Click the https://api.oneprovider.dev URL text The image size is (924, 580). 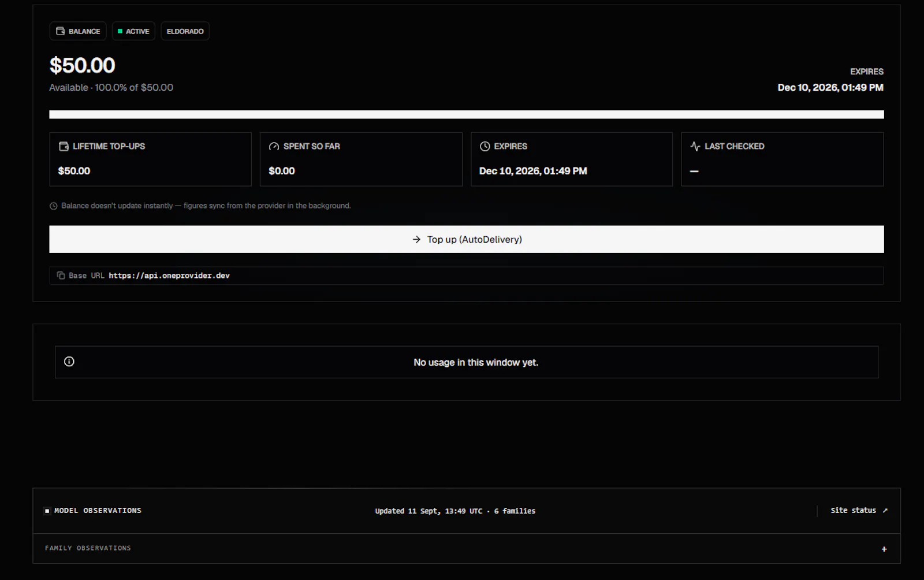169,276
